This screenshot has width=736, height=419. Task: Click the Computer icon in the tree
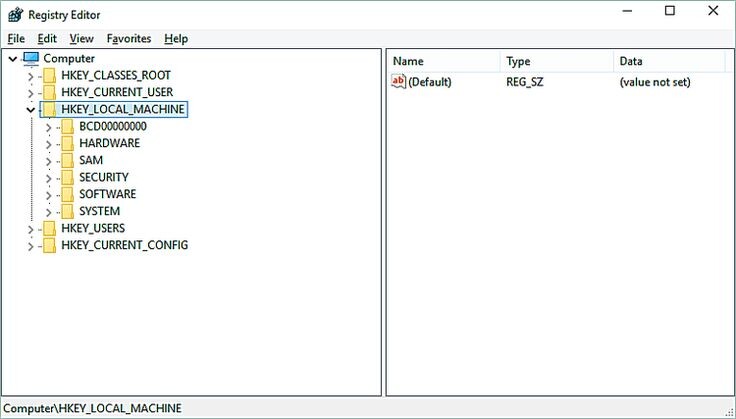pos(31,59)
